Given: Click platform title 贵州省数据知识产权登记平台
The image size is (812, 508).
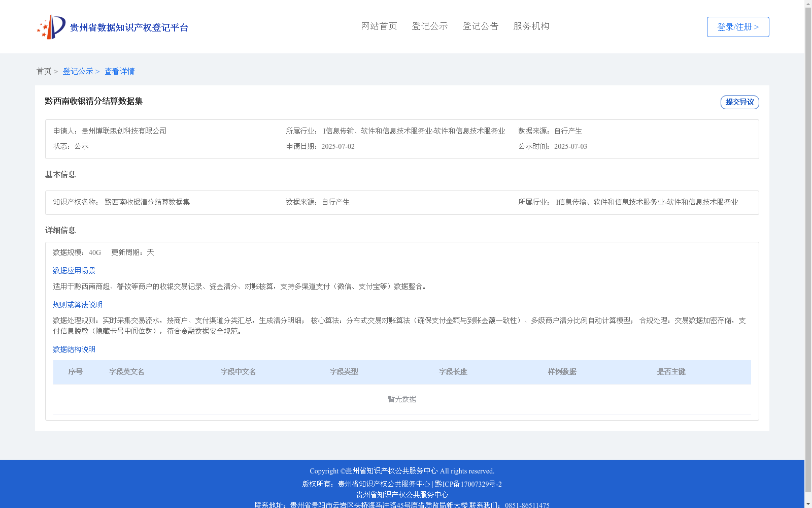Looking at the screenshot, I should point(129,27).
